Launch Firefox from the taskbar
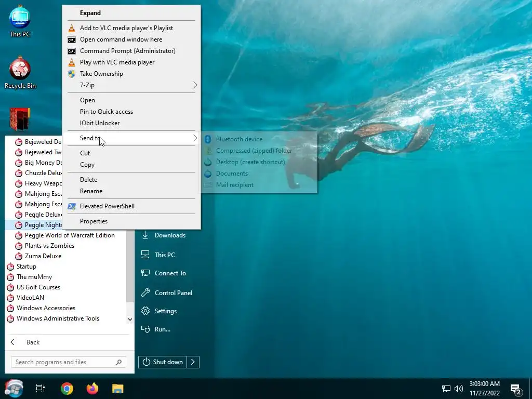Screen dimensions: 532x399 point(92,389)
